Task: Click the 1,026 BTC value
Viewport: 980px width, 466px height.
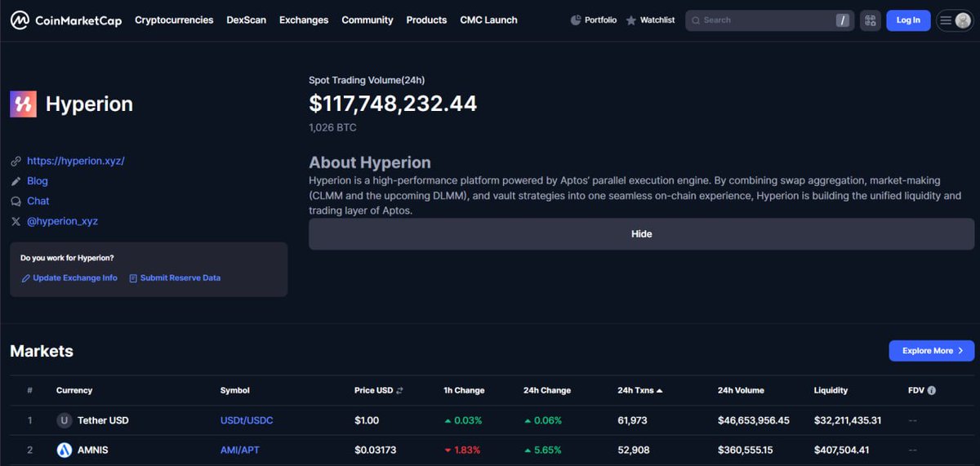Action: 332,128
